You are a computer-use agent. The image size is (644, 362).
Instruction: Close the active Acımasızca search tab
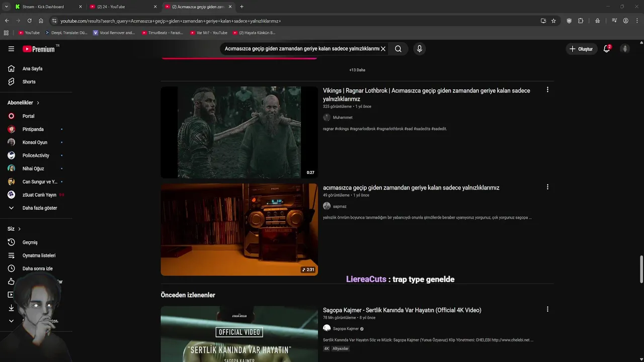pos(230,7)
